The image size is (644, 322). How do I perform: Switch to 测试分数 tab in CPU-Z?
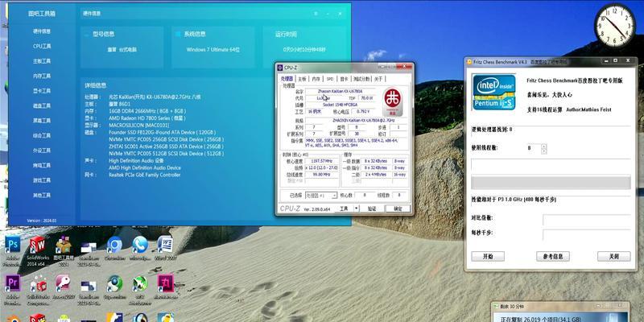(361, 79)
